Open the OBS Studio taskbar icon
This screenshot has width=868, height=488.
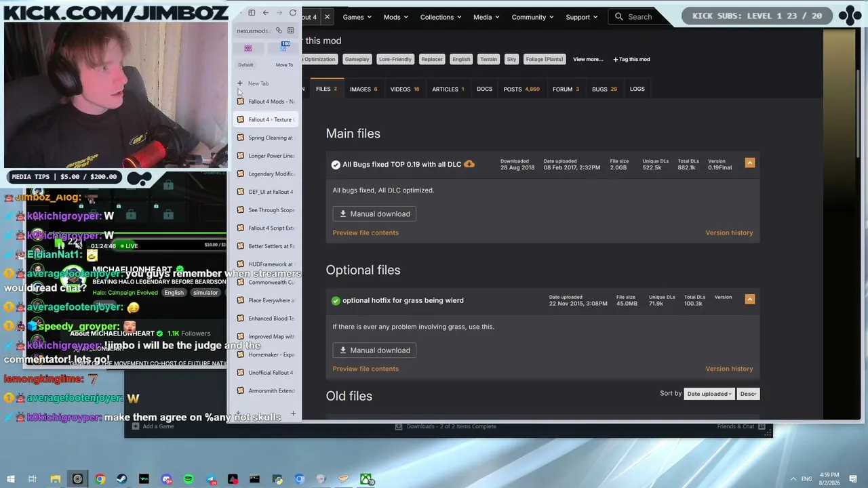tap(78, 479)
